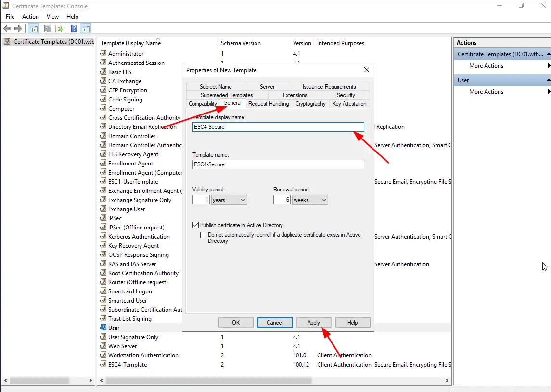Click the Export List toolbar icon
The image size is (551, 392).
click(59, 29)
